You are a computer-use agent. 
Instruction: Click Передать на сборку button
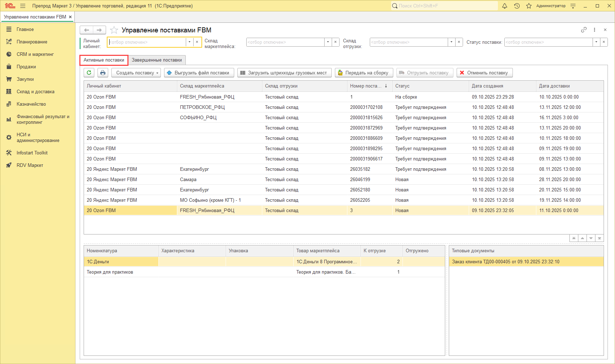(x=364, y=73)
